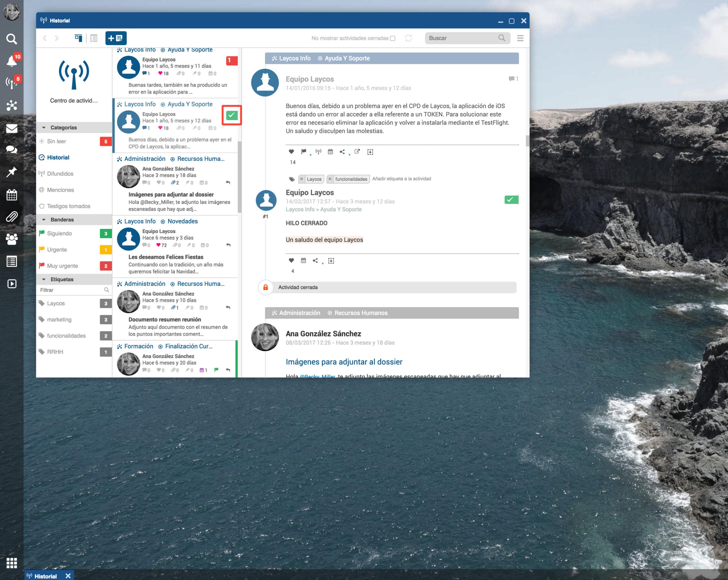The image size is (728, 580).
Task: Add main post to calendar
Action: tap(330, 152)
